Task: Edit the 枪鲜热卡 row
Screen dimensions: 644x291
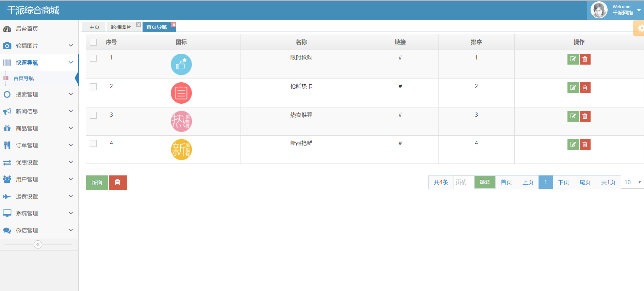Action: pyautogui.click(x=573, y=88)
